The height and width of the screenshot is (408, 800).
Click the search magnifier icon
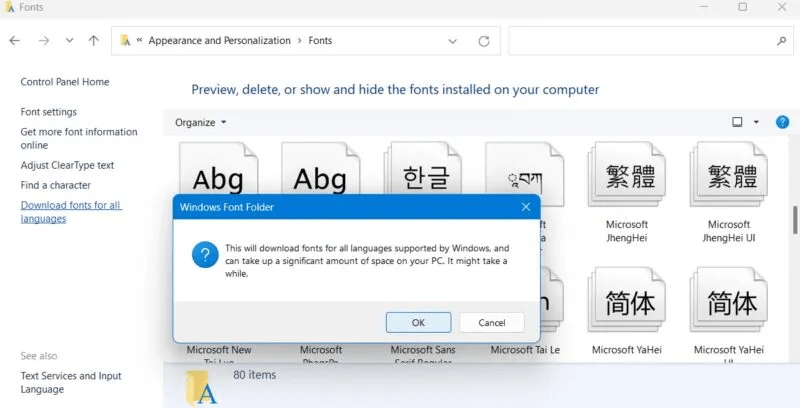click(781, 41)
